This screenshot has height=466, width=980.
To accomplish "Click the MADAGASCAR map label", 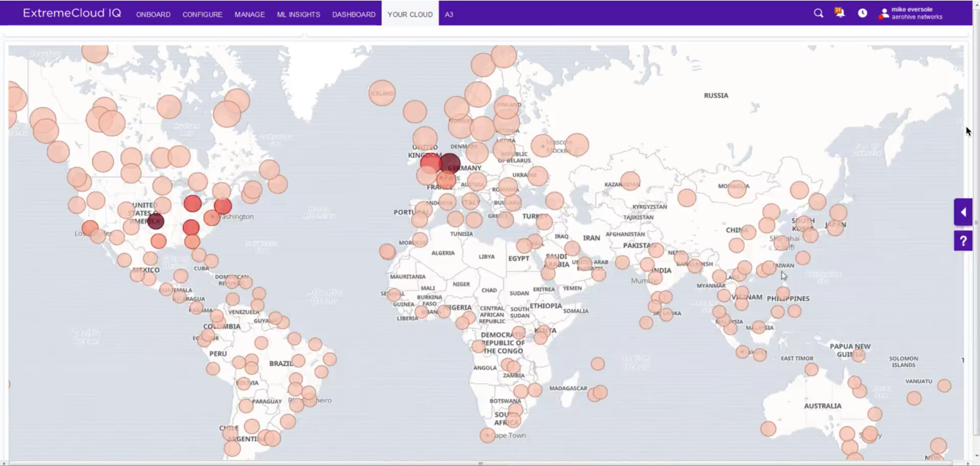I will pos(568,388).
